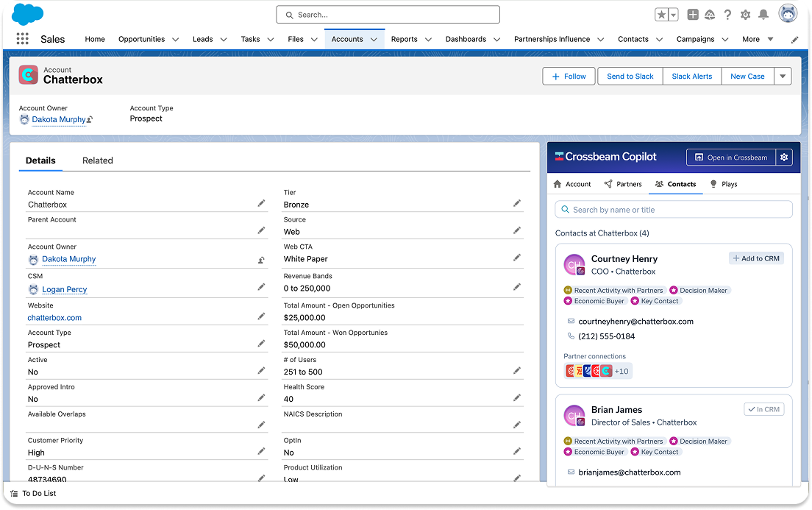Click the Salesforce cloud logo
Screen dimensions: 812x510
(27, 14)
